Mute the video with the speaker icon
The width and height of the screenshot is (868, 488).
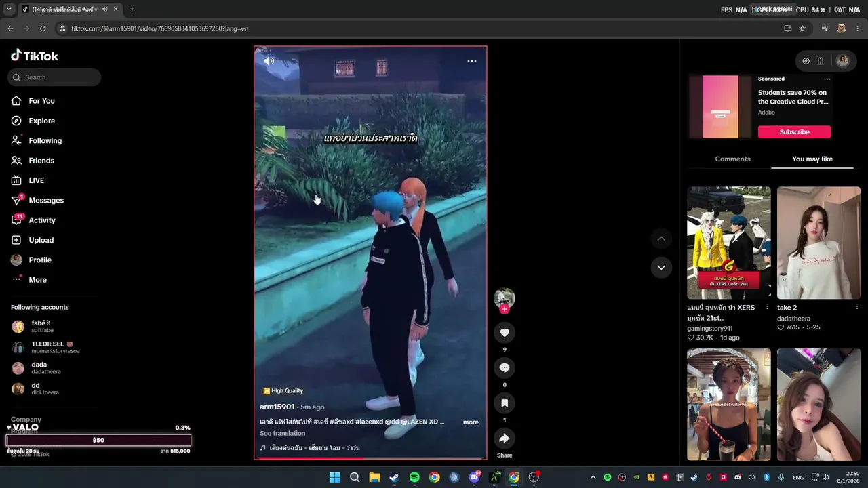point(269,61)
